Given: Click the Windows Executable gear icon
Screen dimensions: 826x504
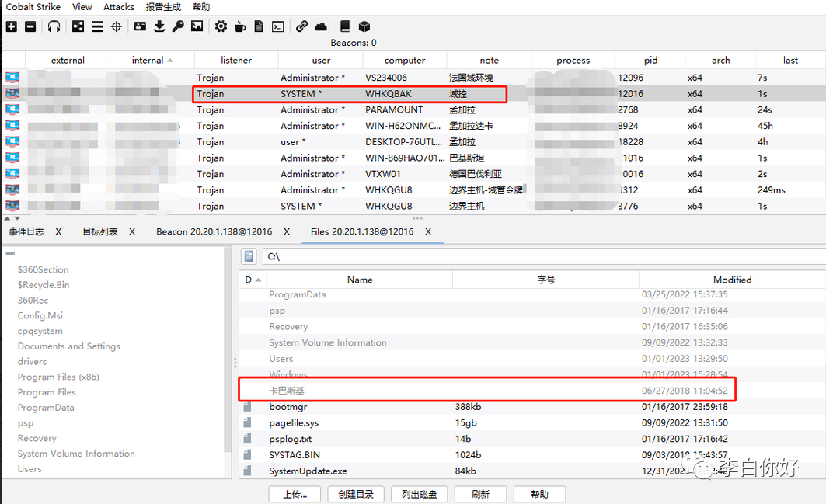Looking at the screenshot, I should tap(221, 26).
